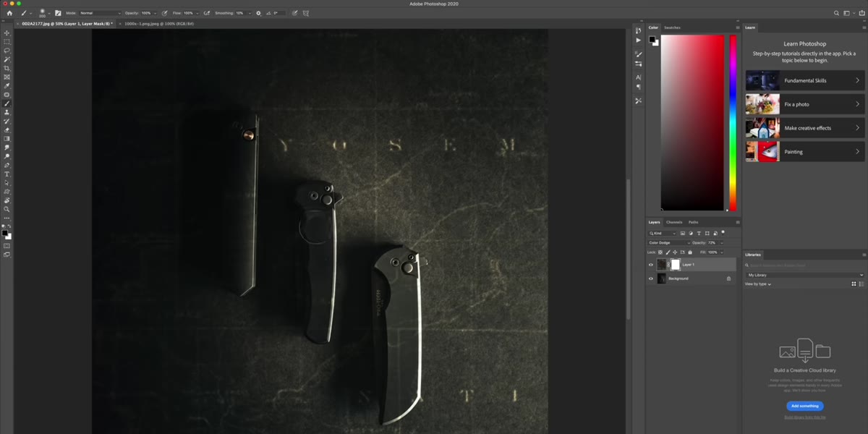Click the symmetry painting butterfly icon
The height and width of the screenshot is (434, 868).
[x=305, y=13]
